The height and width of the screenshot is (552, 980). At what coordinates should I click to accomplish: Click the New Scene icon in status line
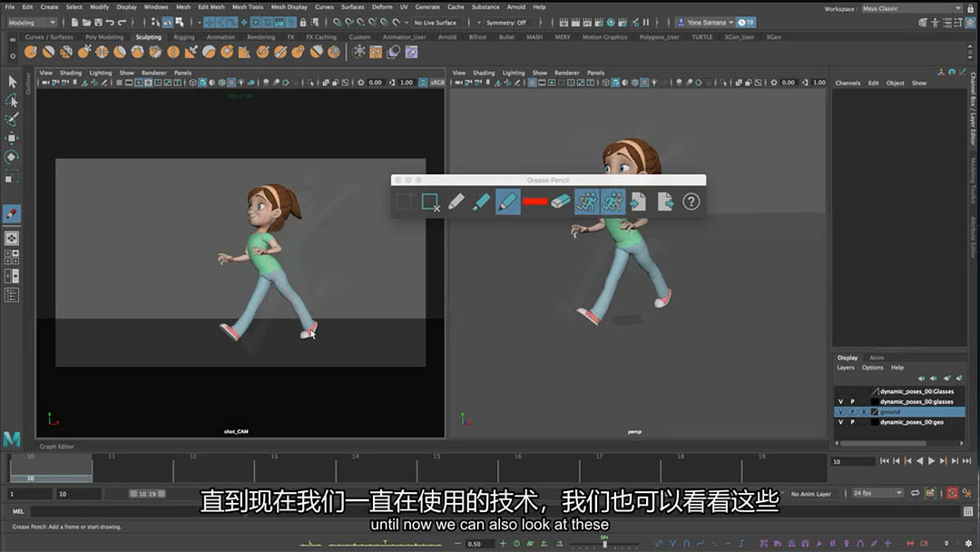[x=75, y=23]
